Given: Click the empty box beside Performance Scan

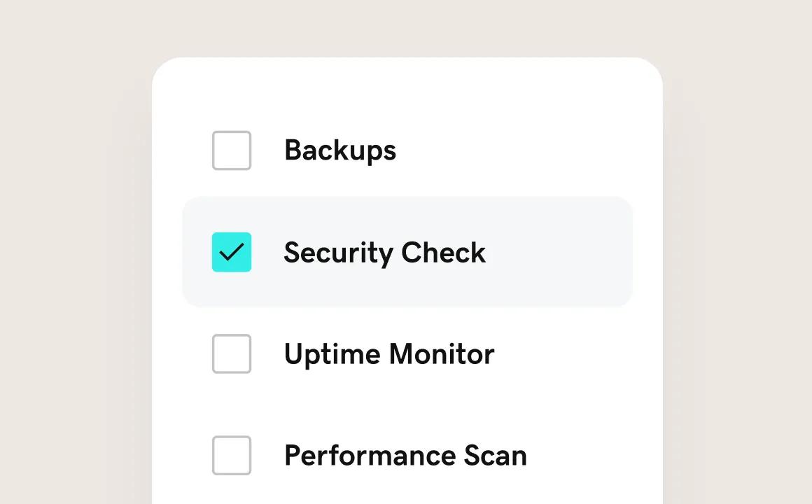Looking at the screenshot, I should coord(232,455).
